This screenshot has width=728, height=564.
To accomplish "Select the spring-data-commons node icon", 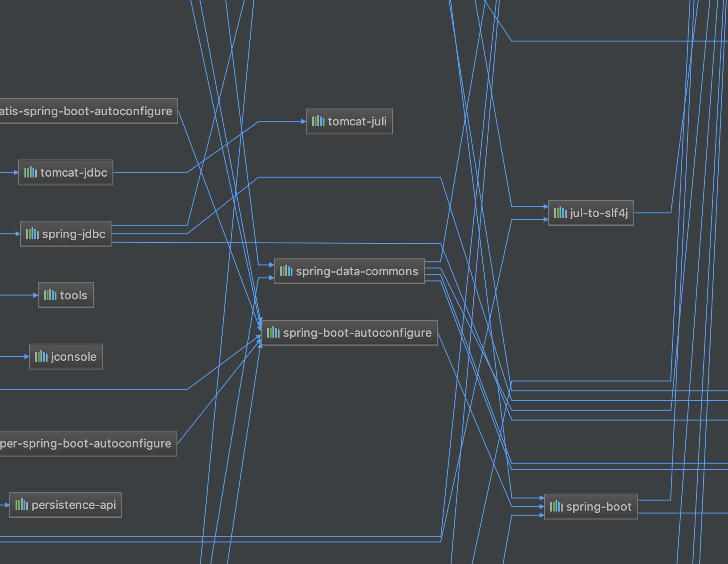I will point(287,271).
